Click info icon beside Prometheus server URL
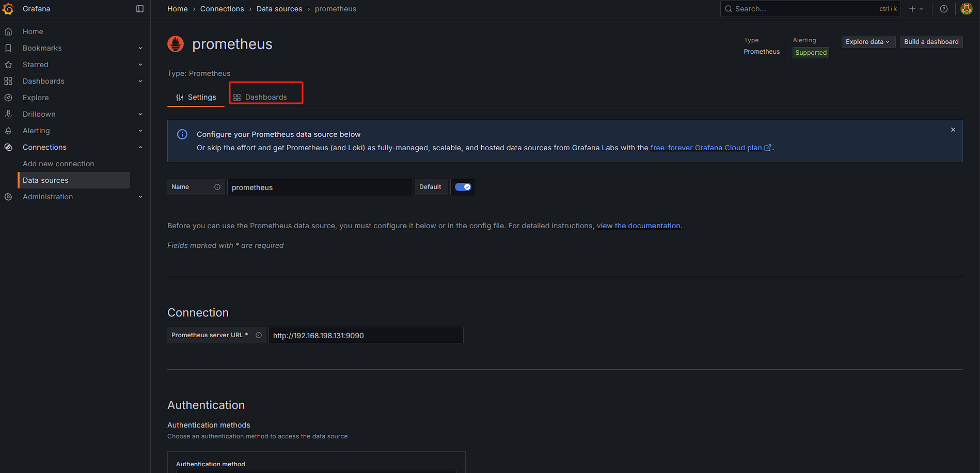 pyautogui.click(x=259, y=335)
